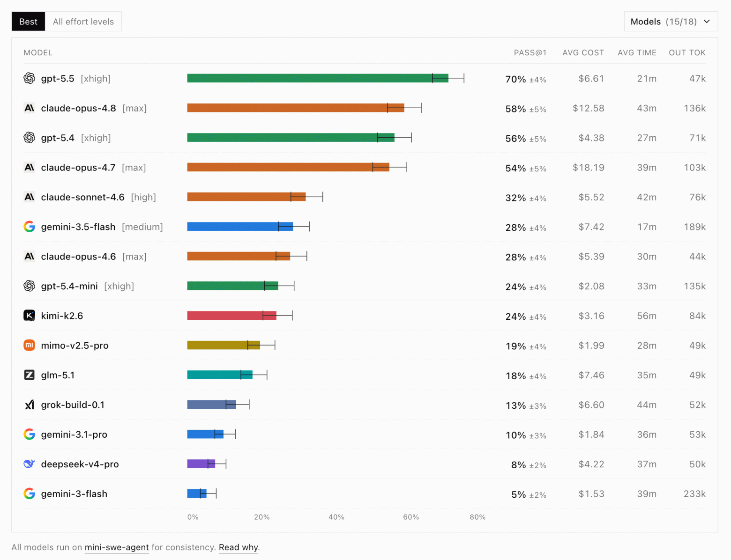Screen dimensions: 731x560
Task: Open the mini-swe-agent link
Action: point(117,547)
